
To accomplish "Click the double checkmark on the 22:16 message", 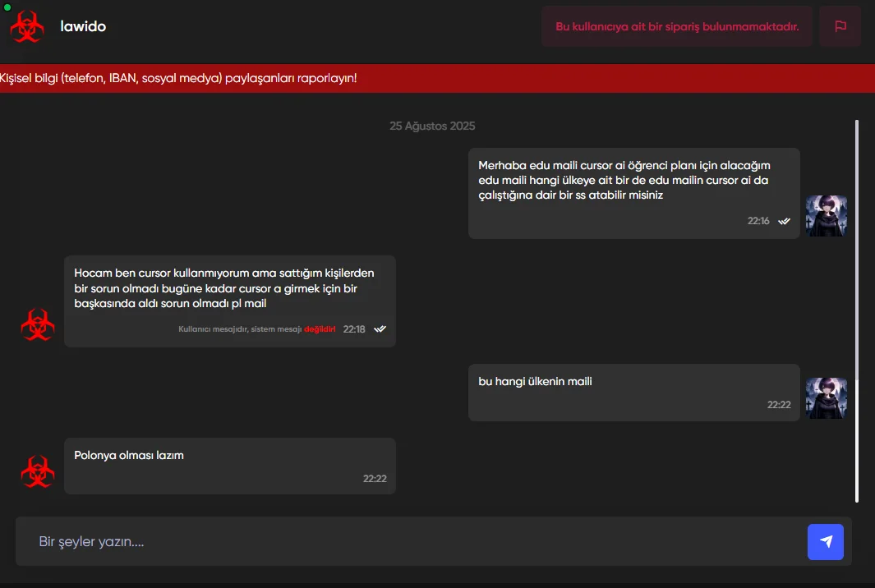I will [784, 221].
